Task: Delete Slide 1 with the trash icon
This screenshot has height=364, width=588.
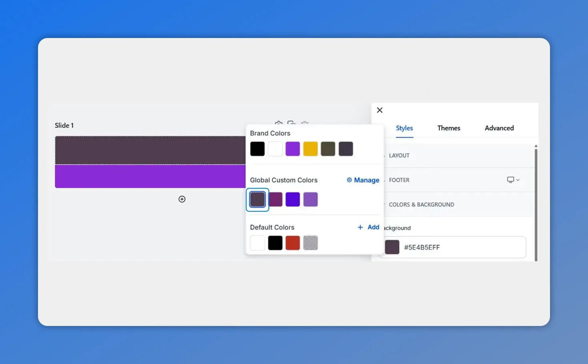Action: tap(304, 123)
